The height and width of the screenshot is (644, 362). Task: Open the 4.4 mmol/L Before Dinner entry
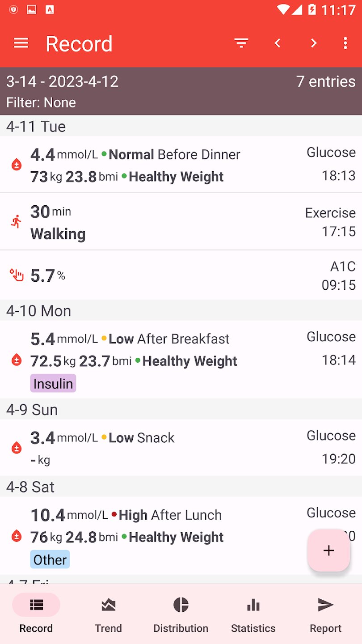[181, 165]
